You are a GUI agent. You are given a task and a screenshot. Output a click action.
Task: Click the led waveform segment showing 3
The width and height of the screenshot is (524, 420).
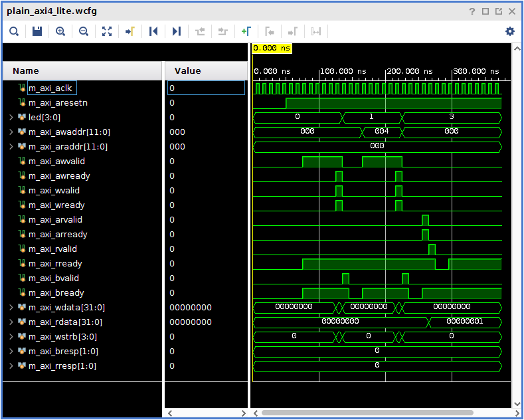click(452, 118)
